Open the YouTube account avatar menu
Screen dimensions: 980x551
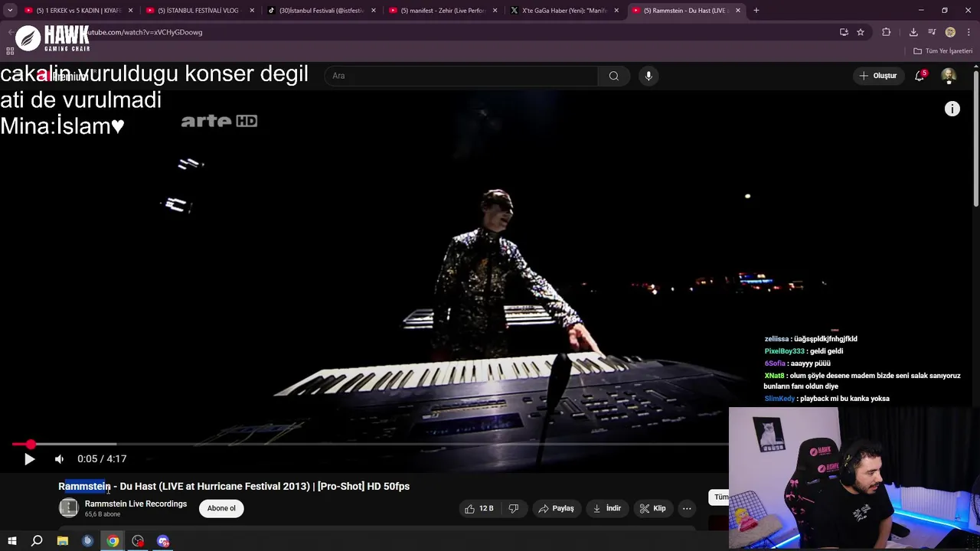click(x=949, y=76)
